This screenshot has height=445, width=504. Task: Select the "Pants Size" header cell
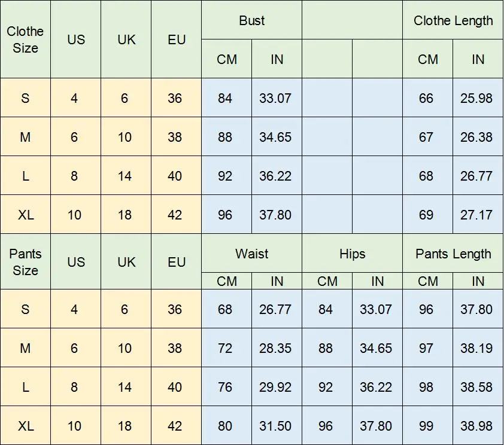(x=25, y=262)
